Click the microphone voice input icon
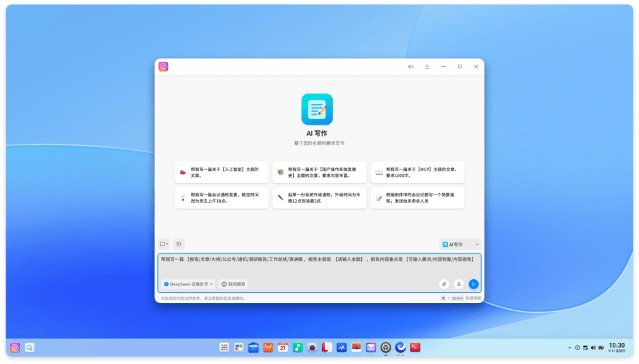The width and height of the screenshot is (639, 364). tap(459, 284)
